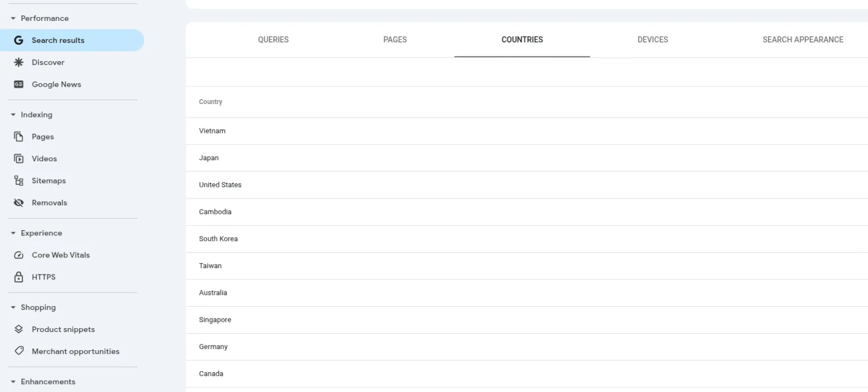868x392 pixels.
Task: Open Sitemaps using its tree icon
Action: 19,181
